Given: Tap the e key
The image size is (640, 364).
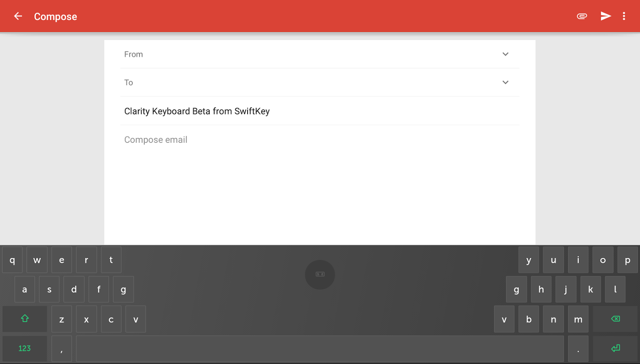Looking at the screenshot, I should click(61, 260).
